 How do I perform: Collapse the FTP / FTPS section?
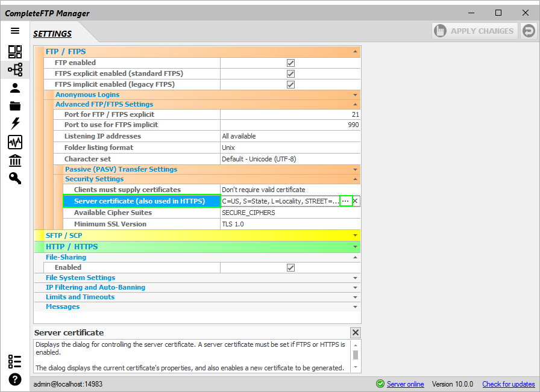[355, 52]
